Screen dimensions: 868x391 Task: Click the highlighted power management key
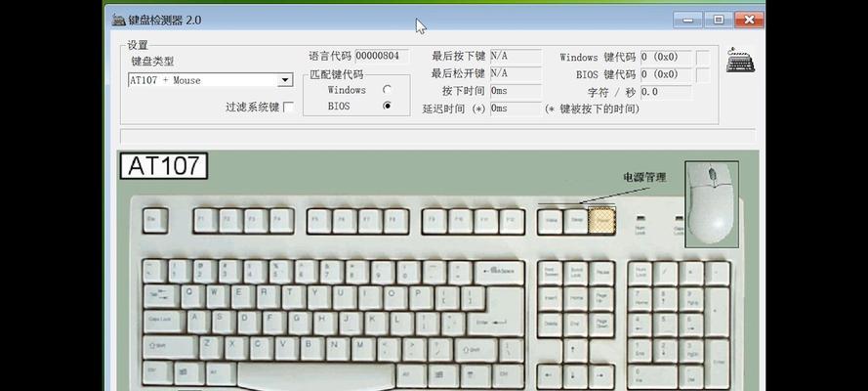click(x=602, y=222)
